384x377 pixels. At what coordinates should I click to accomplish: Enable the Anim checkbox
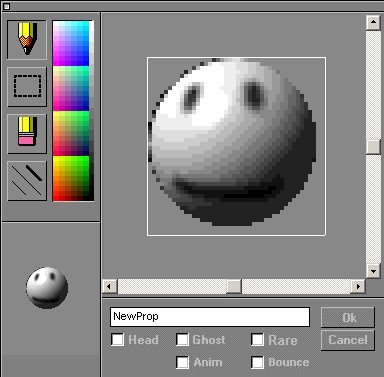pyautogui.click(x=182, y=362)
